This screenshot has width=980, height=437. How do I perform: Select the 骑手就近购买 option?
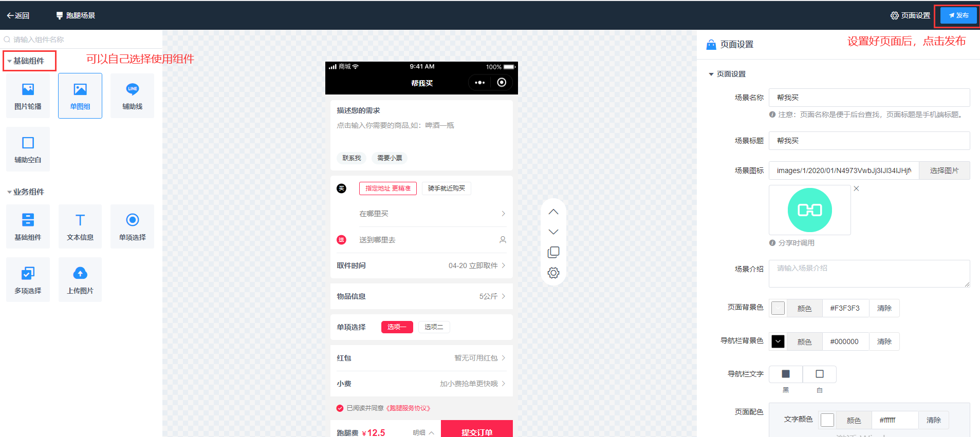point(446,188)
